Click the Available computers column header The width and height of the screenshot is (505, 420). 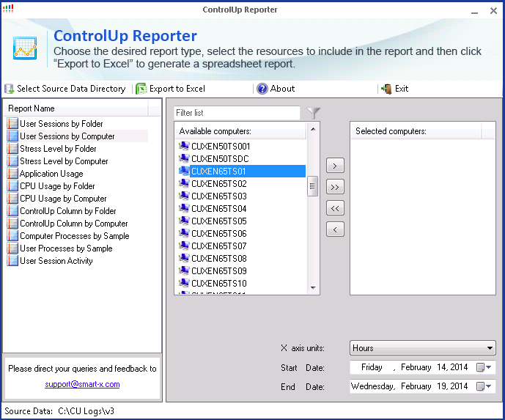(240, 131)
